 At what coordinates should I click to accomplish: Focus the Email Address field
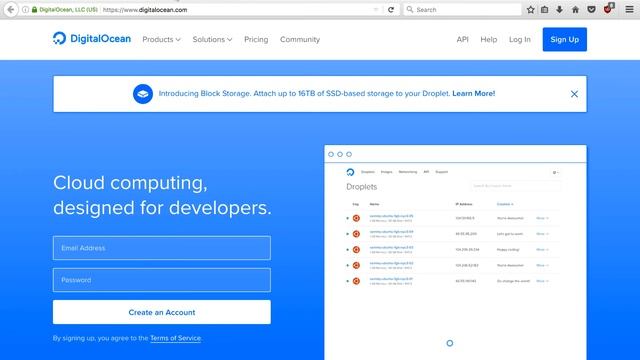pos(162,248)
